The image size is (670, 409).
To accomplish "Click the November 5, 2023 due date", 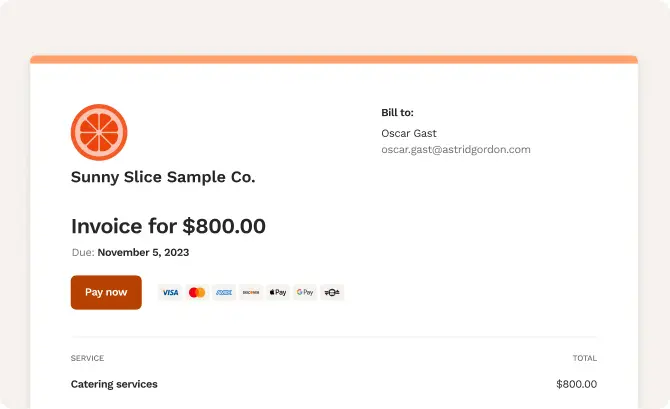I will point(143,253).
